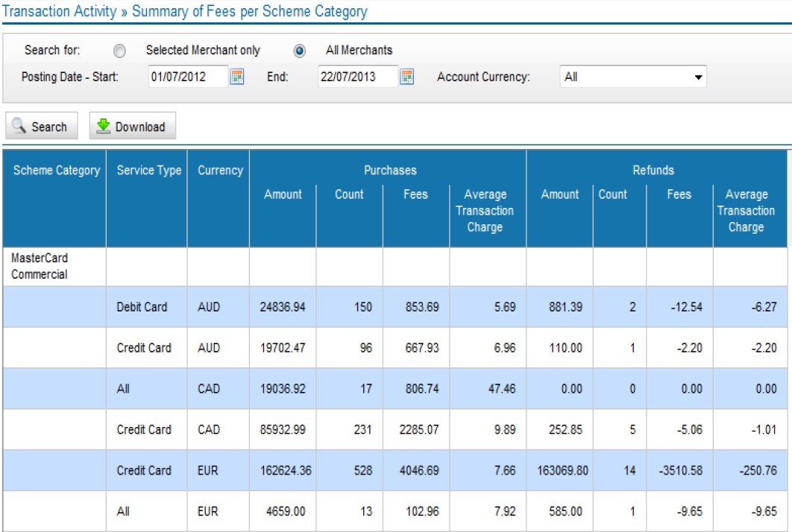Viewport: 792px width, 532px height.
Task: Click the purchase fees 4046.69
Action: [418, 470]
